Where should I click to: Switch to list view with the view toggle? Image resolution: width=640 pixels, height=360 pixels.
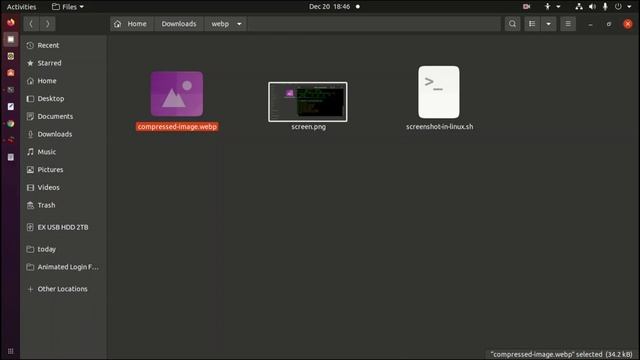[x=532, y=24]
